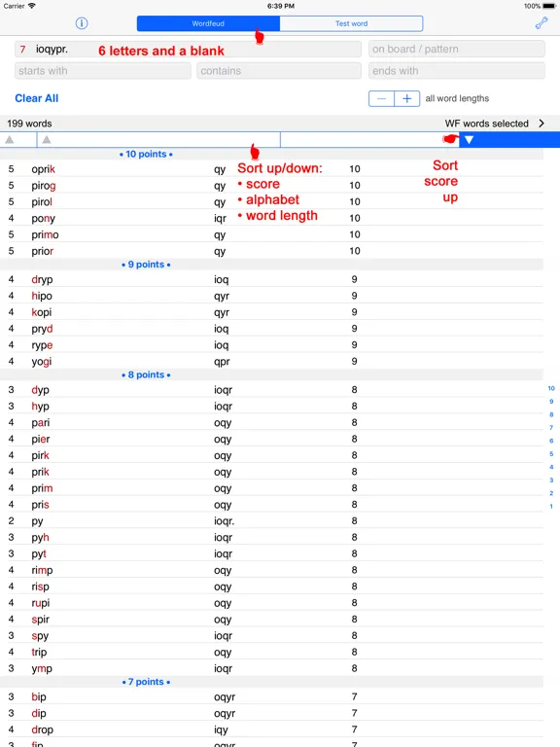Jump to 9 in the side index
560x747 pixels.
point(551,402)
